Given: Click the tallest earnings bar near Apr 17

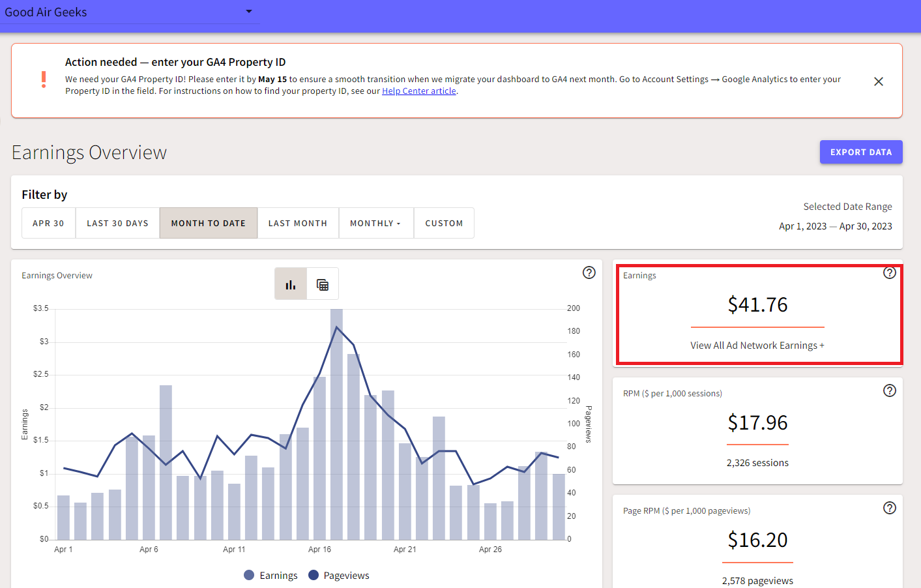Looking at the screenshot, I should pos(336,424).
